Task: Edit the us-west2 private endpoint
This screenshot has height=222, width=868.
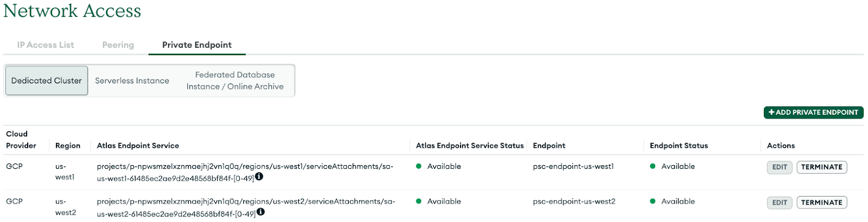Action: point(780,203)
